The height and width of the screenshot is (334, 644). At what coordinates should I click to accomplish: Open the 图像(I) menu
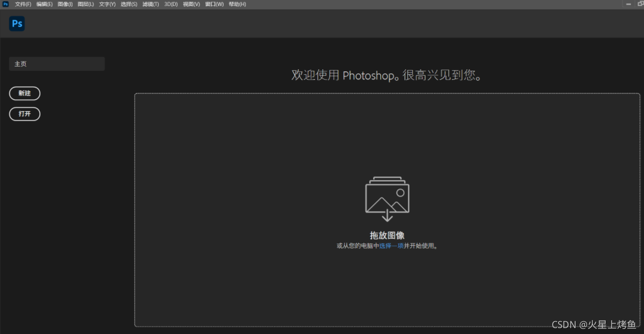pyautogui.click(x=65, y=4)
